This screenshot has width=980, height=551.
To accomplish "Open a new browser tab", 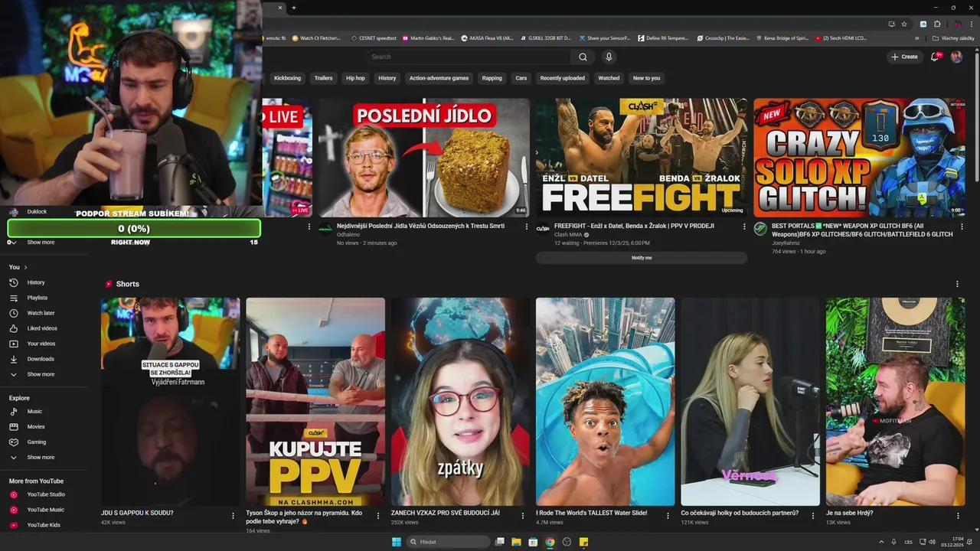I will 293,8.
